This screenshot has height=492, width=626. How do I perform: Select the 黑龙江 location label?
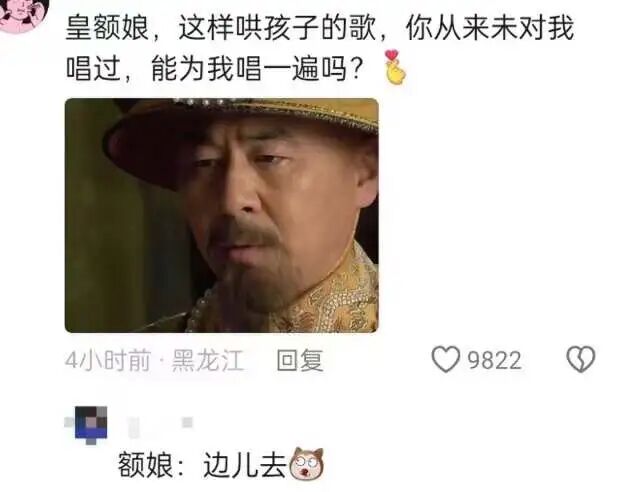pyautogui.click(x=207, y=360)
